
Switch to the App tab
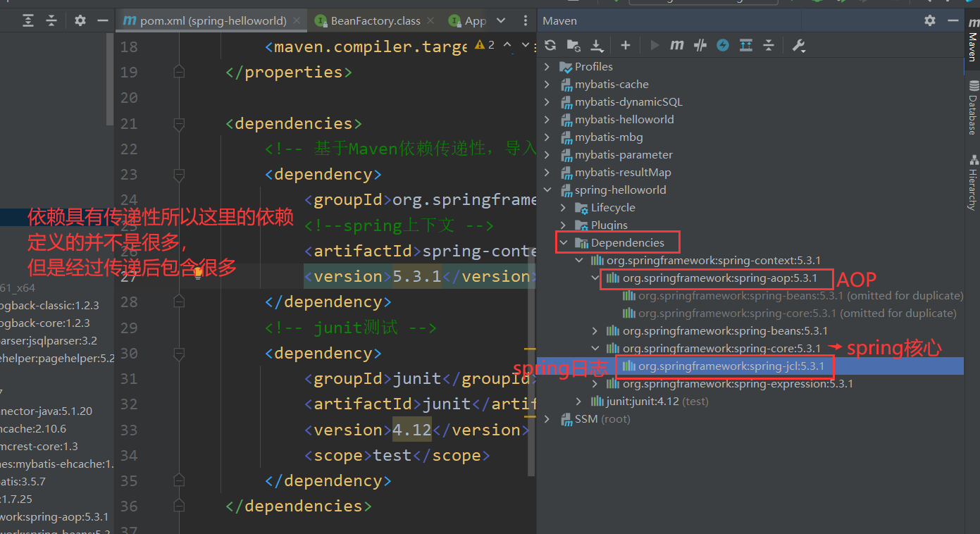[467, 21]
